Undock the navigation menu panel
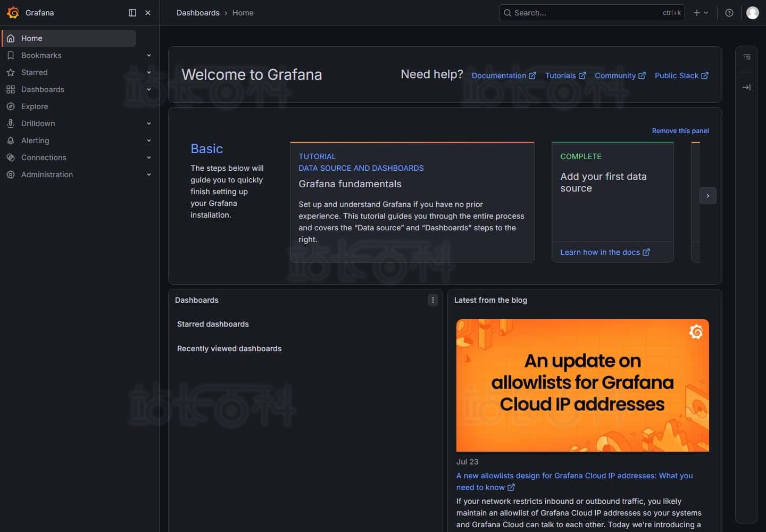Image resolution: width=766 pixels, height=532 pixels. (132, 13)
